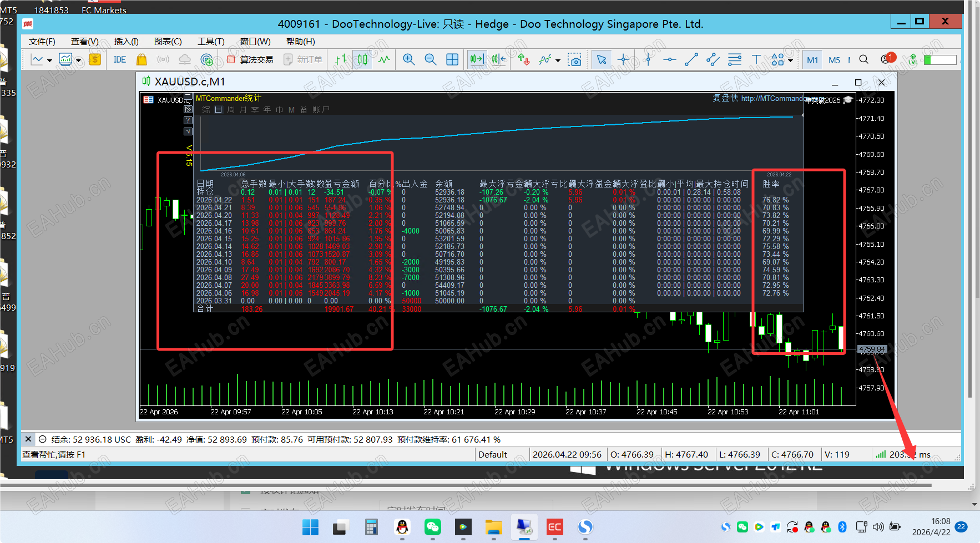Open the add copy-trading signal icon
This screenshot has width=980, height=543.
point(207,59)
